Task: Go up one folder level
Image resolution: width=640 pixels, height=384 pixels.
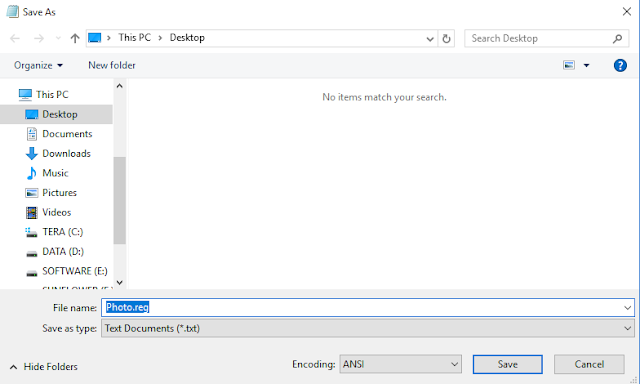Action: [75, 38]
